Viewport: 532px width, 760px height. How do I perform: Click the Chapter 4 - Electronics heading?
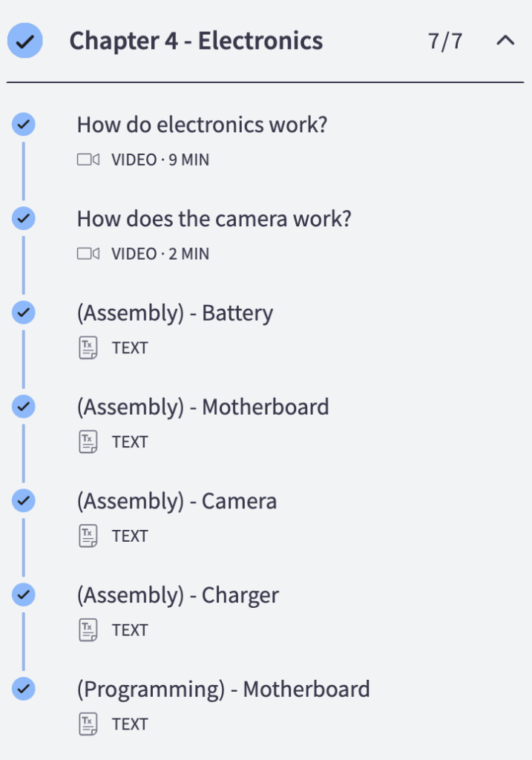click(x=196, y=41)
